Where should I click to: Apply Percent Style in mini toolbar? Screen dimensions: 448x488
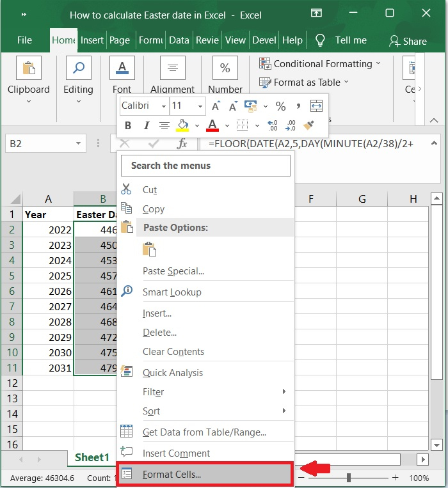(280, 106)
